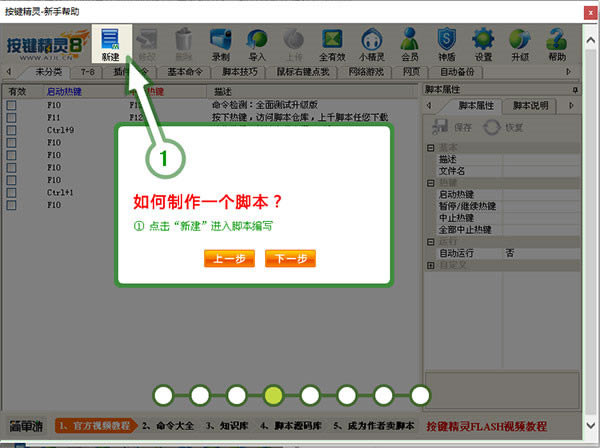Click the last step indicator dot
The height and width of the screenshot is (448, 600).
click(x=420, y=395)
